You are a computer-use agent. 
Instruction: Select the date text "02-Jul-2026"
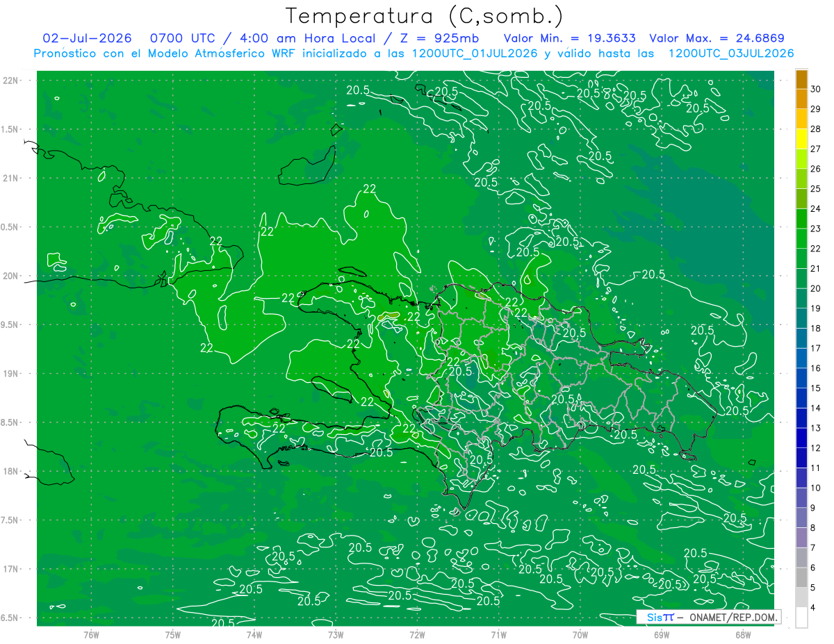tap(87, 38)
